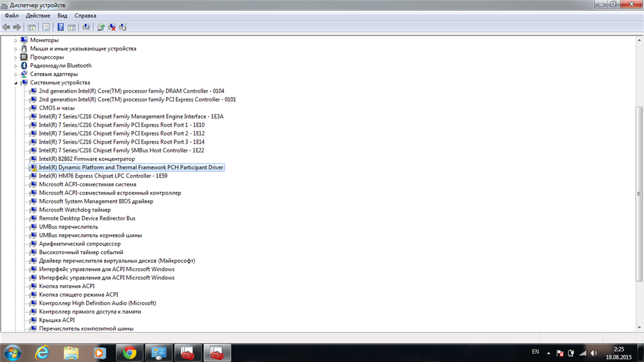Select Кнопка спящего режима ACPI

[79, 295]
